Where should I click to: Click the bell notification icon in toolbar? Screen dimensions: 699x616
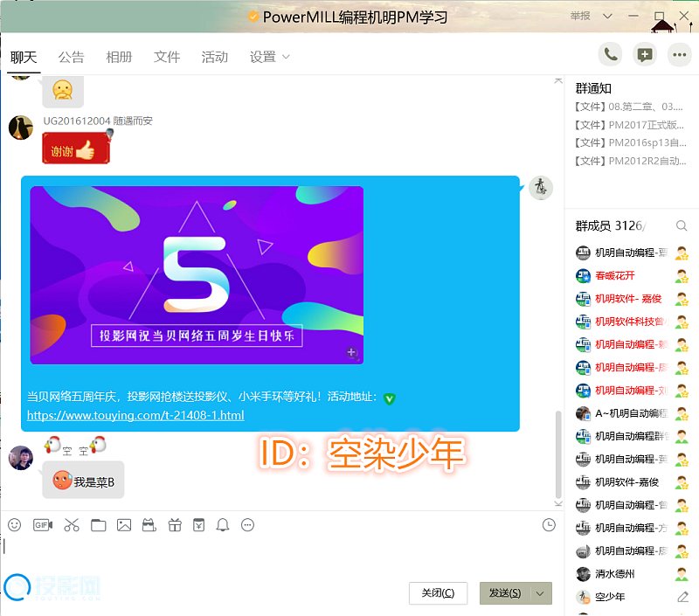click(x=223, y=525)
